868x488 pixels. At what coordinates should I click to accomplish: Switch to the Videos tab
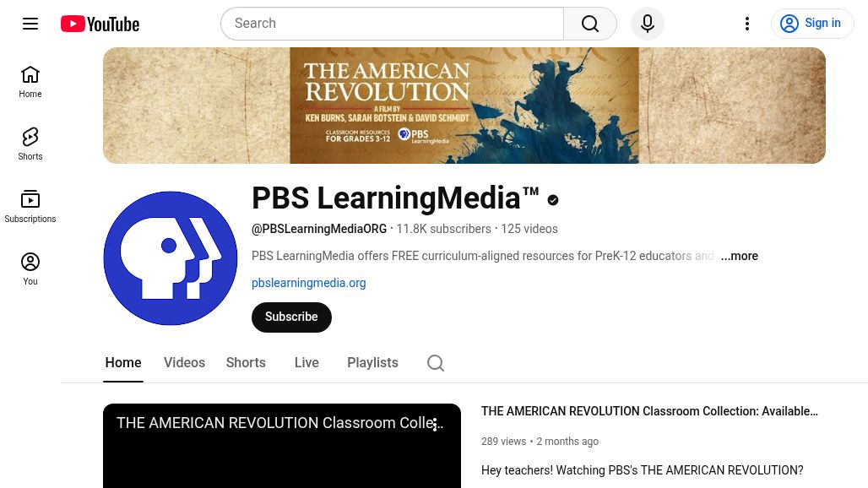(x=184, y=362)
